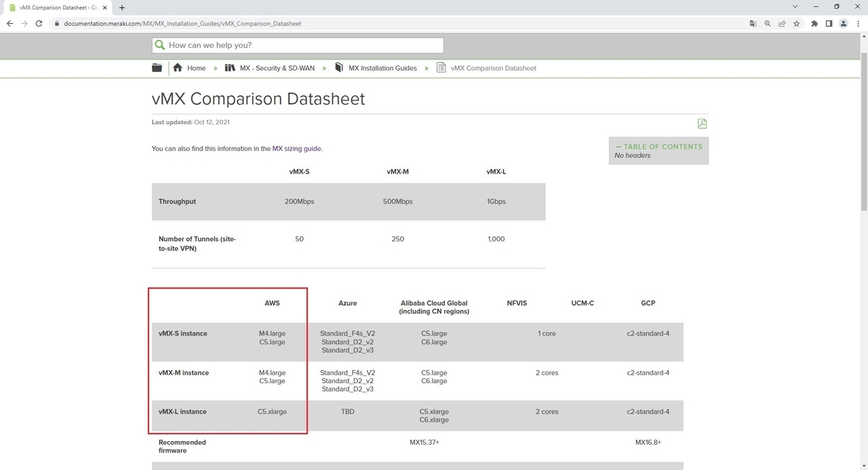Open the Chrome three-dot menu
Viewport: 868px width, 470px height.
857,23
